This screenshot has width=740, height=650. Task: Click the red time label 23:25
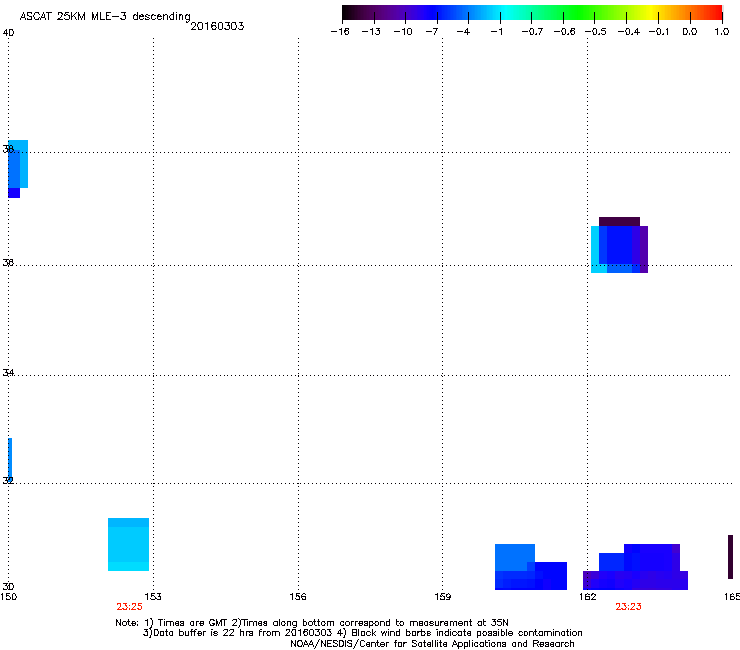pos(129,607)
